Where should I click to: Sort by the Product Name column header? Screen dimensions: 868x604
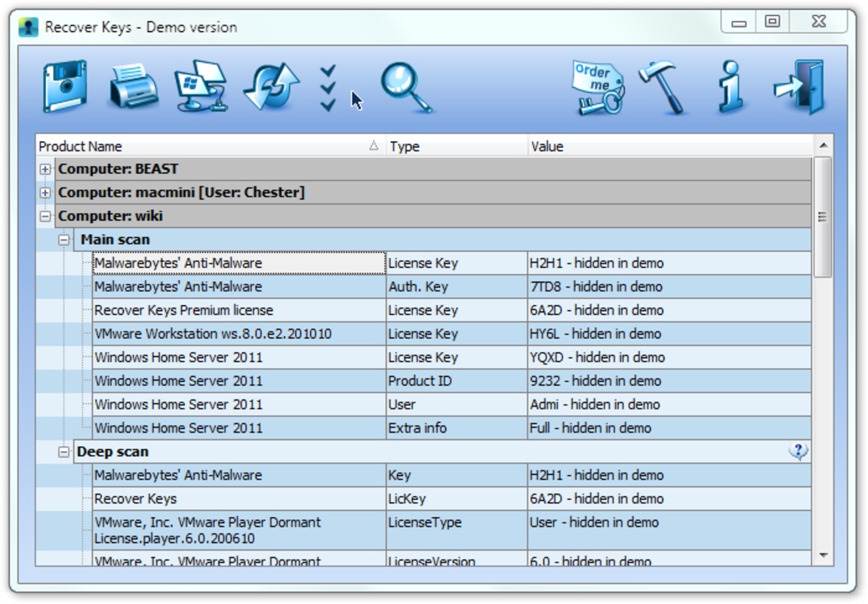point(204,146)
